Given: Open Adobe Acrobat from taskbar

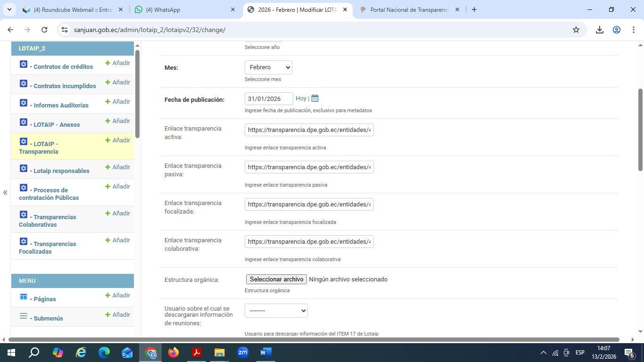Looking at the screenshot, I should 197,352.
